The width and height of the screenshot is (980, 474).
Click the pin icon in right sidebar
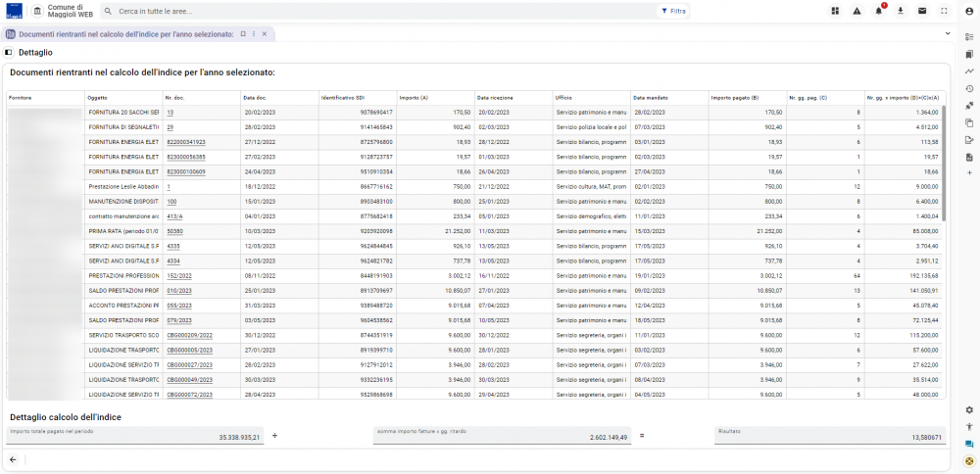[969, 105]
